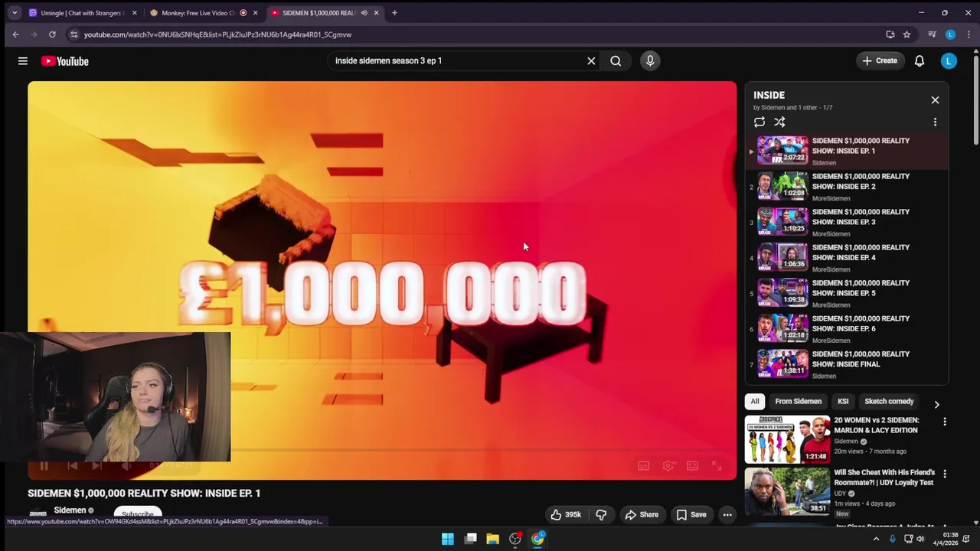Open INSIDE playlist more options menu

(935, 122)
